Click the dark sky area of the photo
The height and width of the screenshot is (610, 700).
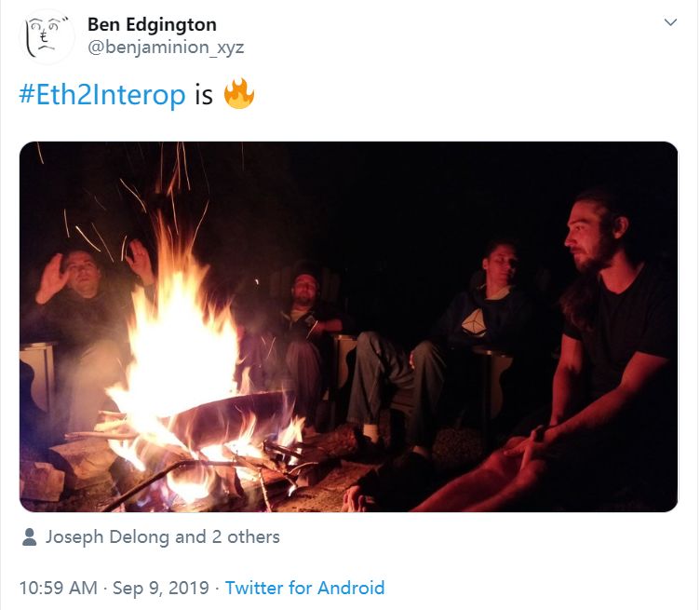[x=424, y=187]
